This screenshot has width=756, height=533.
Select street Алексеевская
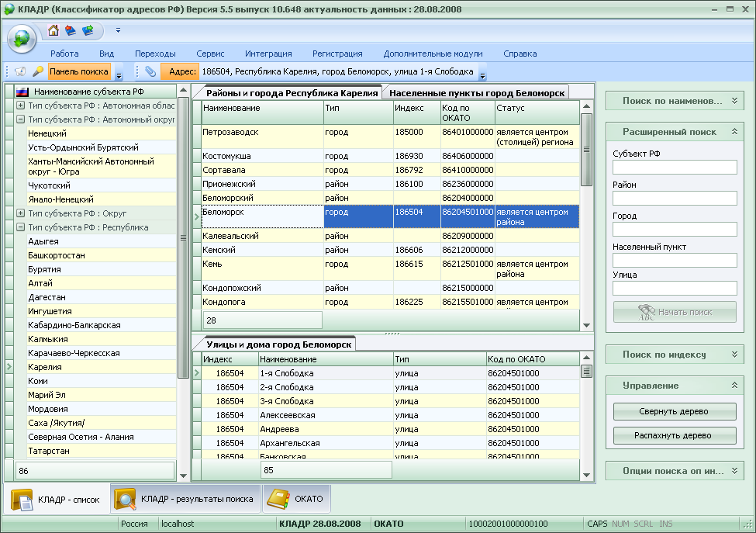(390, 415)
